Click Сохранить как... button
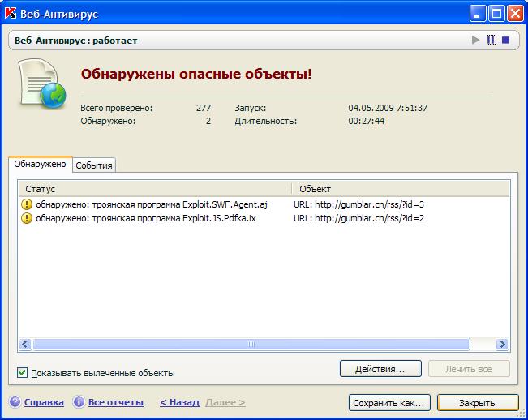This screenshot has width=528, height=420. (389, 402)
